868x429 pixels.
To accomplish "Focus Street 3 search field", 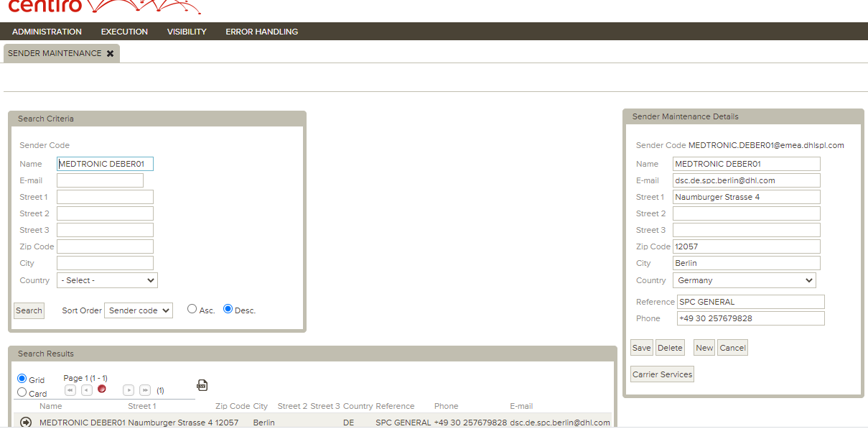I will (x=105, y=230).
